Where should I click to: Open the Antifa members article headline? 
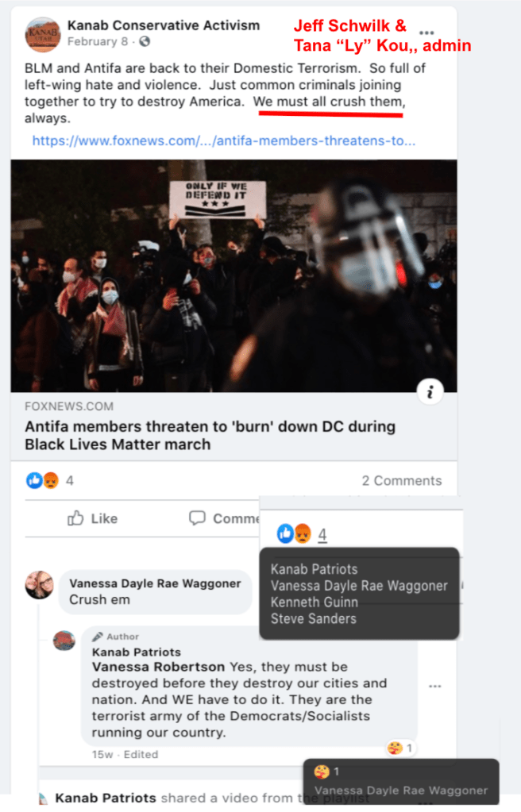[210, 436]
